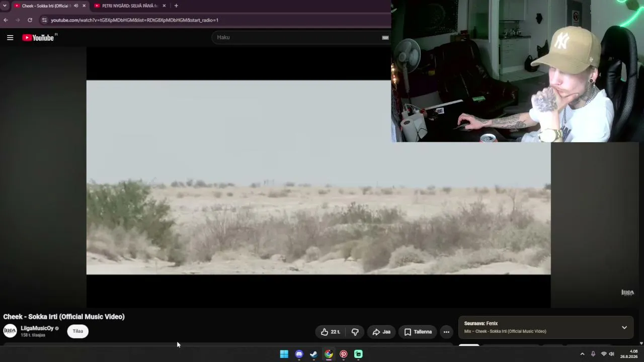Select the '158 t. tilaajaa' subscriber count
This screenshot has height=362, width=644.
point(33,335)
